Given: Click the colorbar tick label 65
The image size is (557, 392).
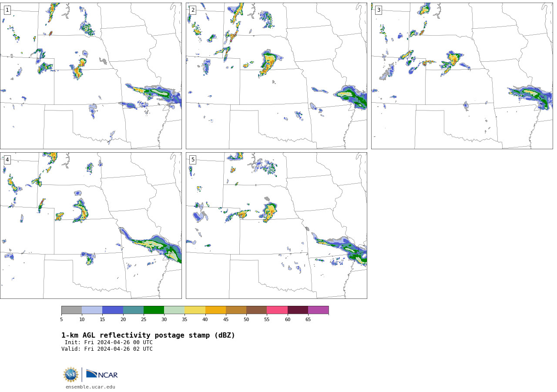Looking at the screenshot, I should (308, 320).
